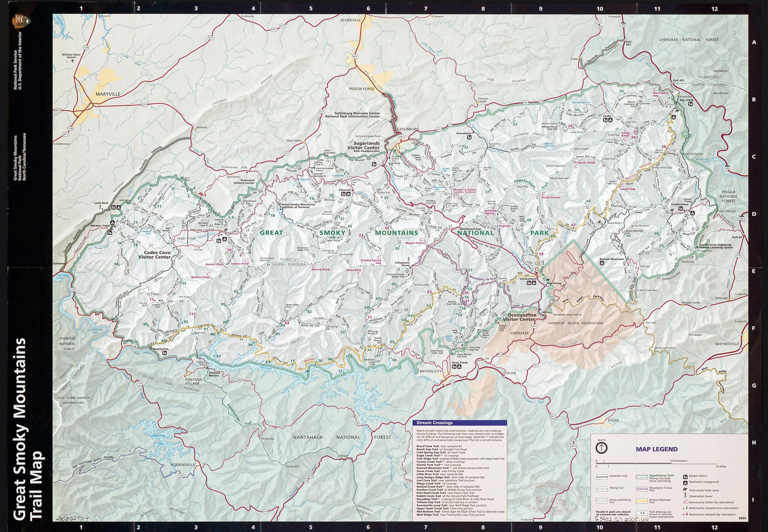The image size is (768, 532).
Task: Click the Benton MacKaye Trail yellow swatch
Action: click(x=642, y=501)
